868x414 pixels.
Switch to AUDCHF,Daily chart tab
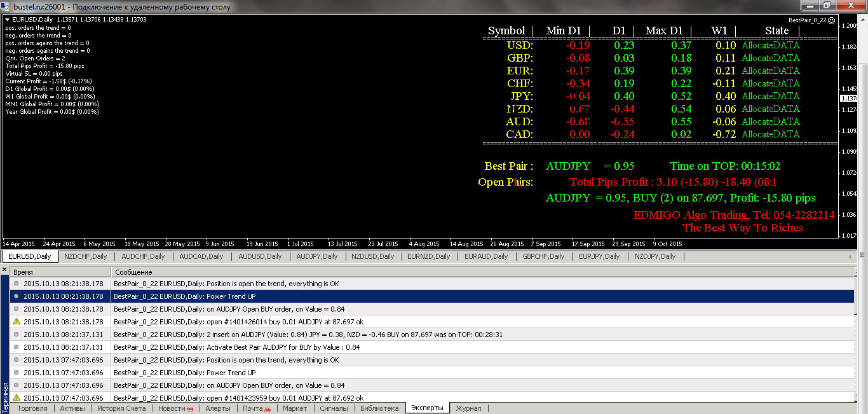(x=143, y=256)
